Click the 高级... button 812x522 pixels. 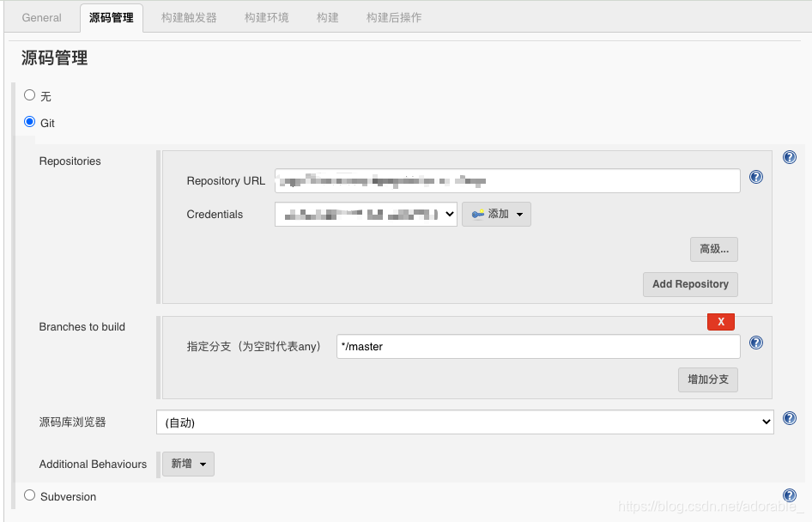pyautogui.click(x=713, y=249)
